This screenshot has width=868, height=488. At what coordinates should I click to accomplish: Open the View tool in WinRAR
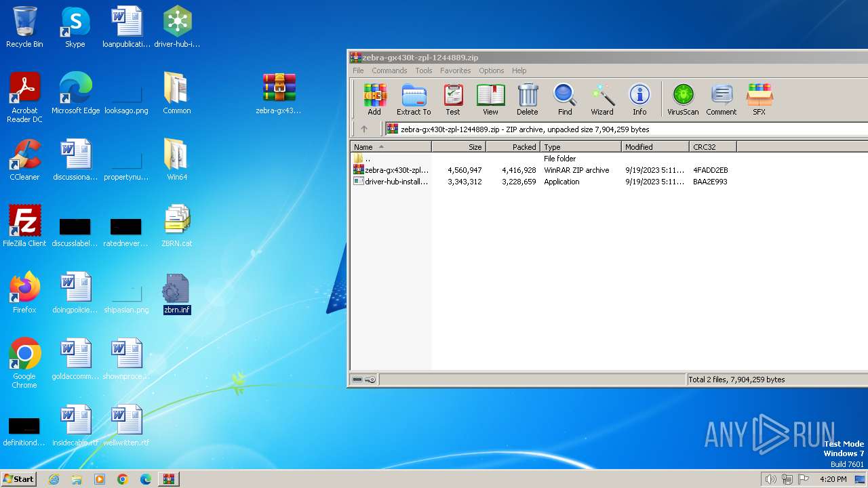(x=490, y=100)
